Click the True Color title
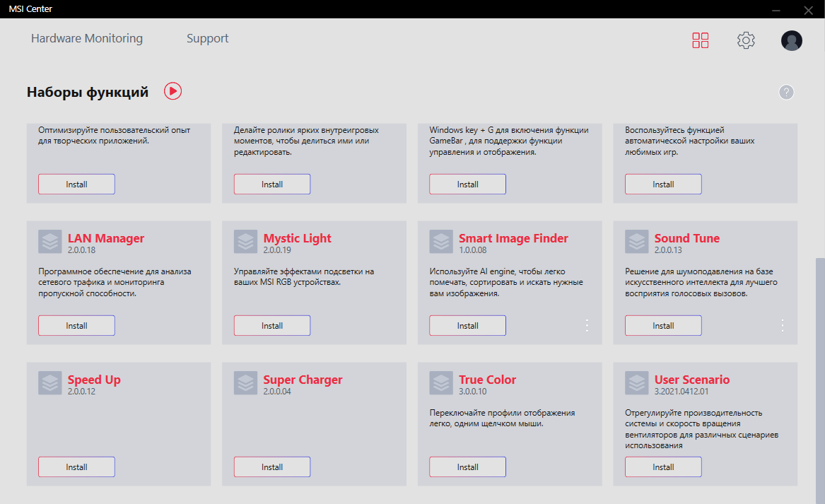 pos(487,380)
